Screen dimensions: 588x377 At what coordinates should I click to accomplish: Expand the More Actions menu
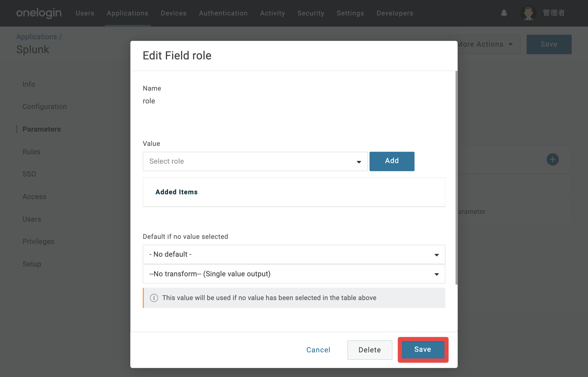484,44
